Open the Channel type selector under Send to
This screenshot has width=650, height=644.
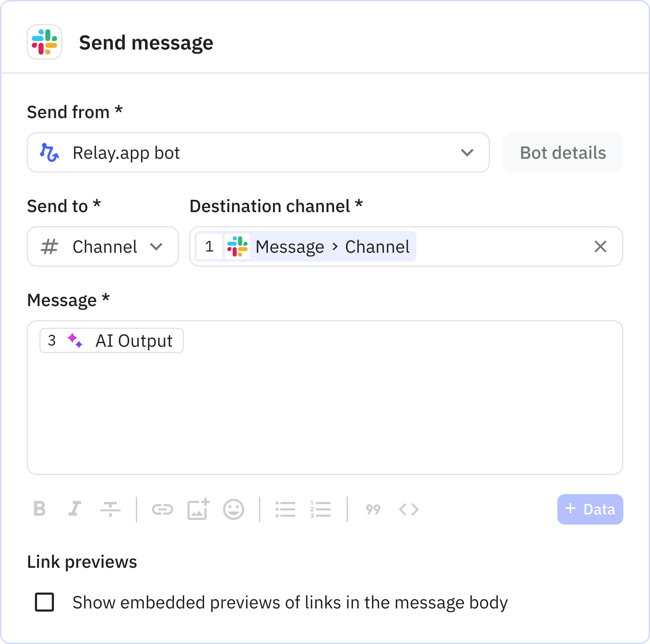coord(103,246)
